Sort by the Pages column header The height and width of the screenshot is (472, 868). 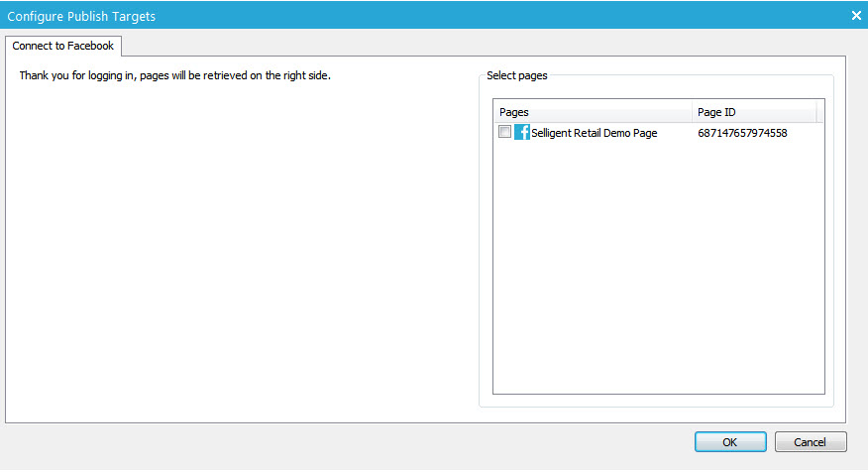(593, 112)
